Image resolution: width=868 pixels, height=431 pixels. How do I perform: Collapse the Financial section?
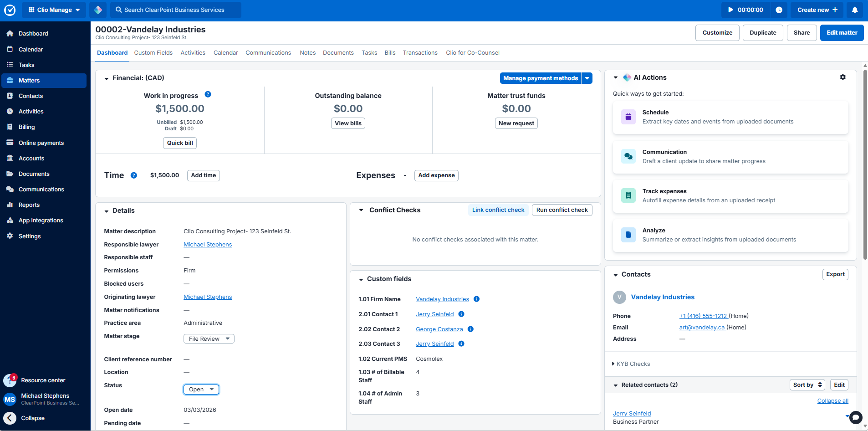107,78
